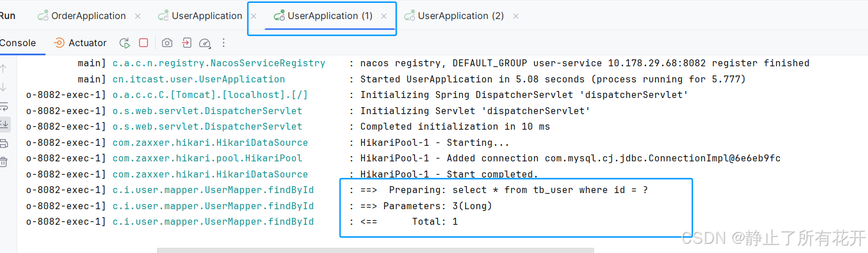Click the 'Parameters: 3(Long)' log text
The width and height of the screenshot is (868, 253).
pyautogui.click(x=438, y=206)
